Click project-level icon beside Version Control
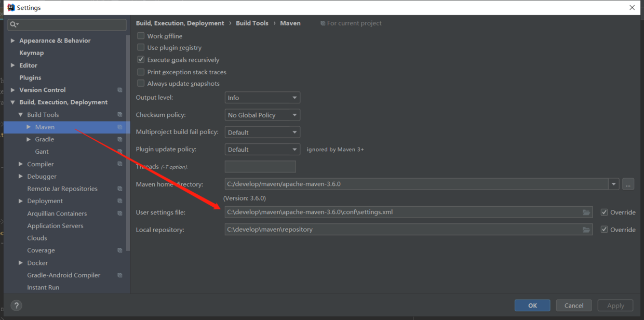This screenshot has height=320, width=644. [120, 90]
